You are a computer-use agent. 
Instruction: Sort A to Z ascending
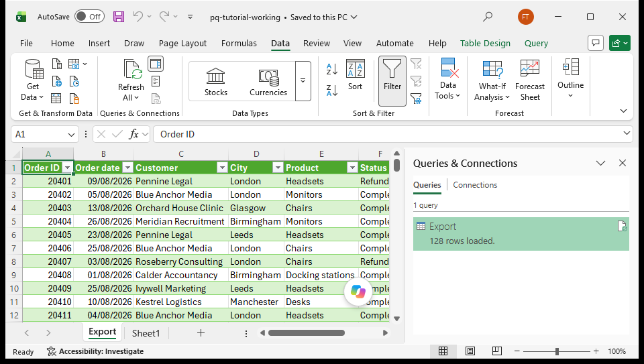click(x=332, y=68)
